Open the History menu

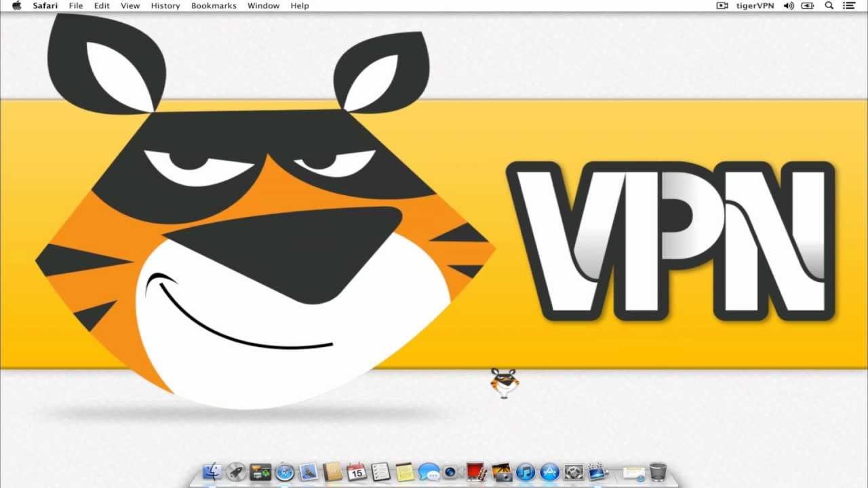click(165, 5)
